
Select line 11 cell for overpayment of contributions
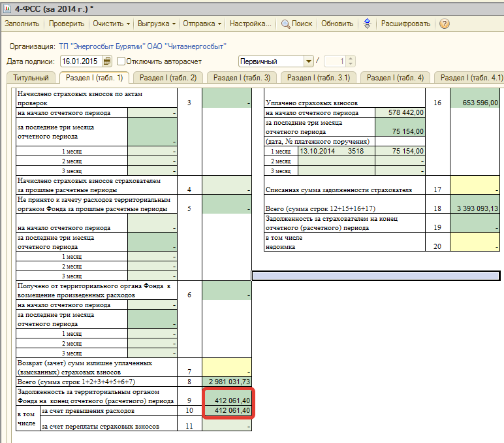point(227,423)
